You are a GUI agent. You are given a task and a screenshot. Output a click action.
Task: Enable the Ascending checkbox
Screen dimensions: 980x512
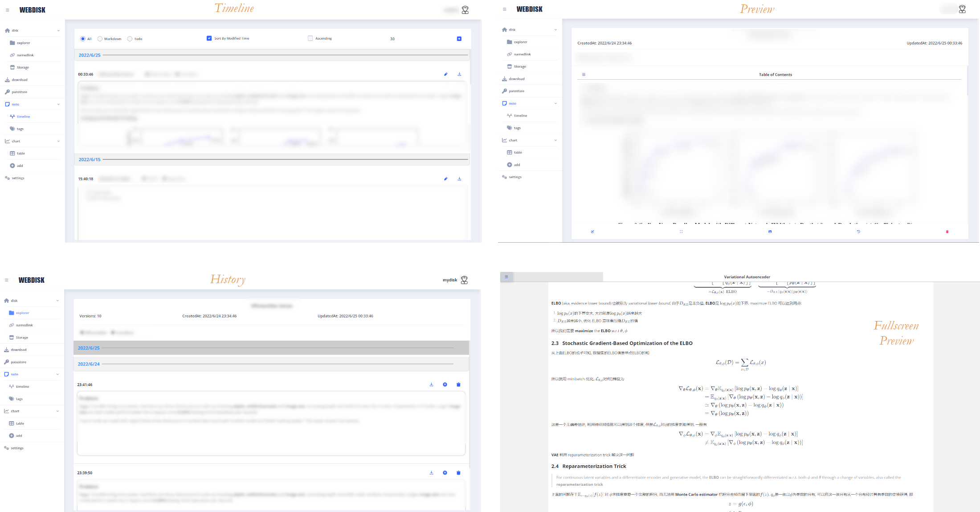tap(310, 38)
